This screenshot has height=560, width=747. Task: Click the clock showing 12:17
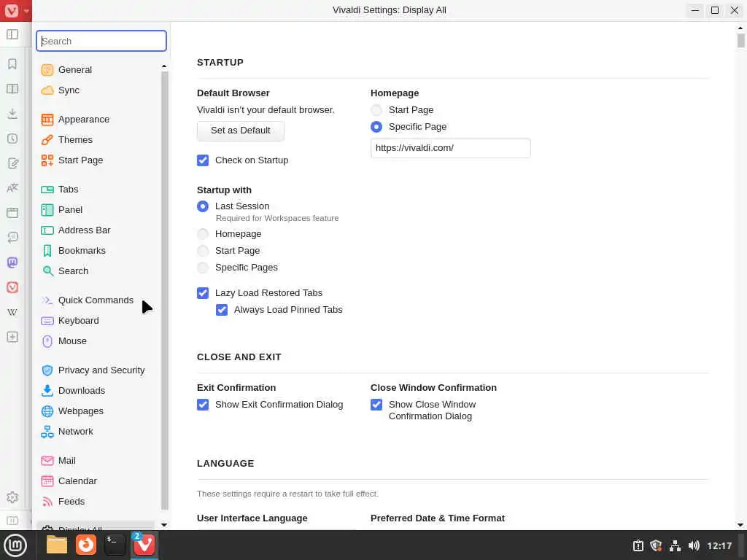pyautogui.click(x=719, y=545)
